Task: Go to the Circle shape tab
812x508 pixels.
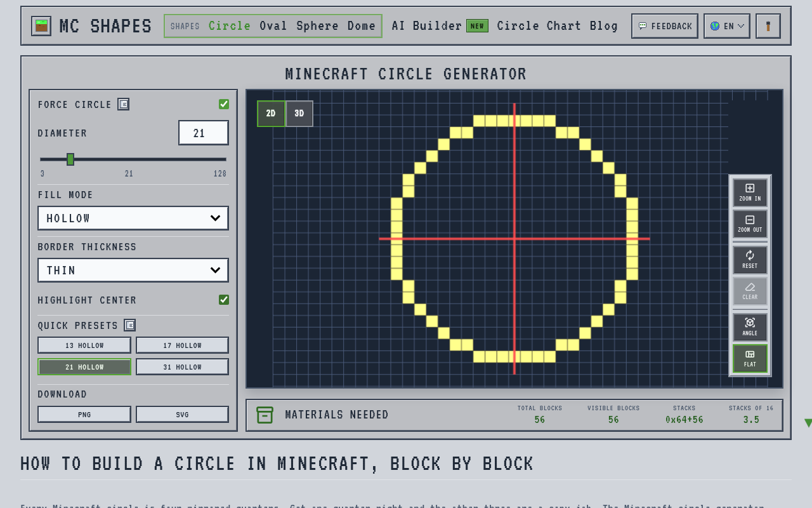Action: (230, 26)
